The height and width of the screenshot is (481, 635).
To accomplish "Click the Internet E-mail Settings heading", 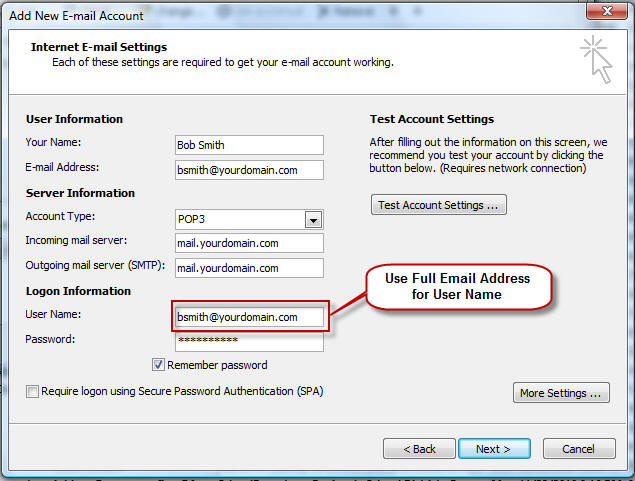I will (x=99, y=47).
